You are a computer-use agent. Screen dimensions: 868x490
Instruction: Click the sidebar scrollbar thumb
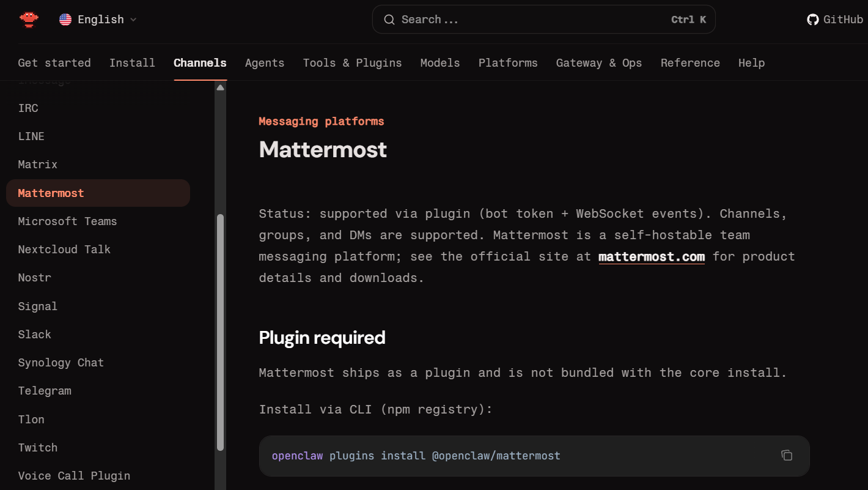pos(220,332)
